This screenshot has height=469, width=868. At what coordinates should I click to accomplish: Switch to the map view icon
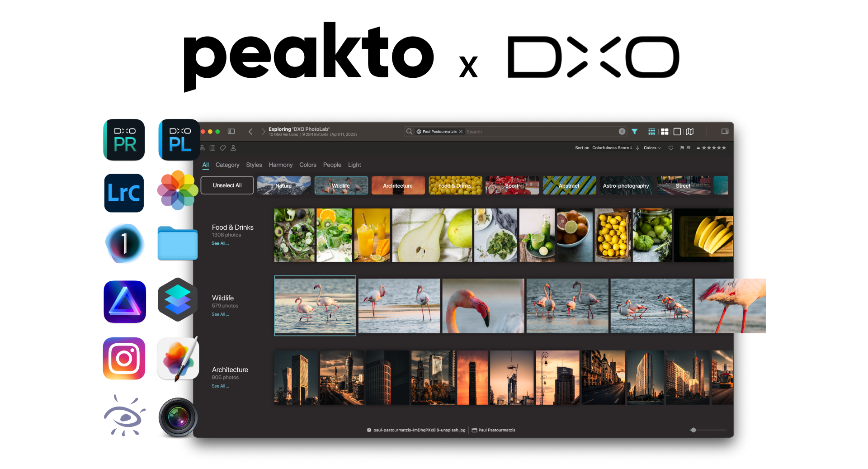[689, 132]
